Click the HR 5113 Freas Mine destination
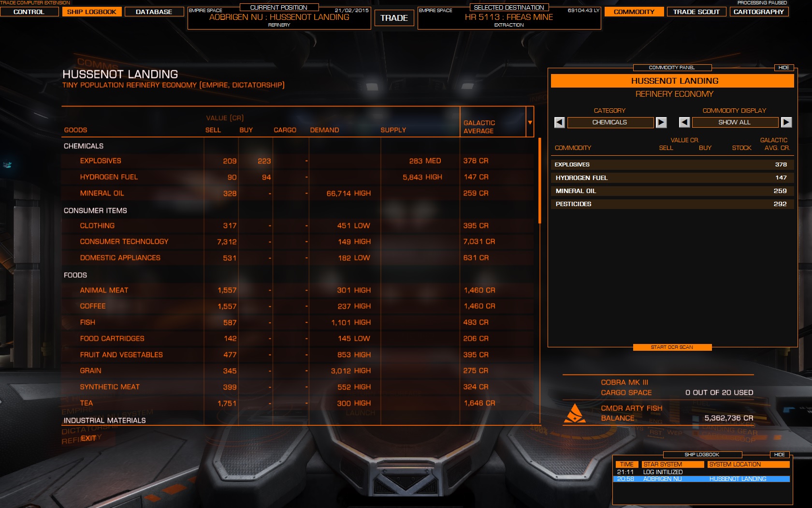This screenshot has width=812, height=508. [509, 17]
